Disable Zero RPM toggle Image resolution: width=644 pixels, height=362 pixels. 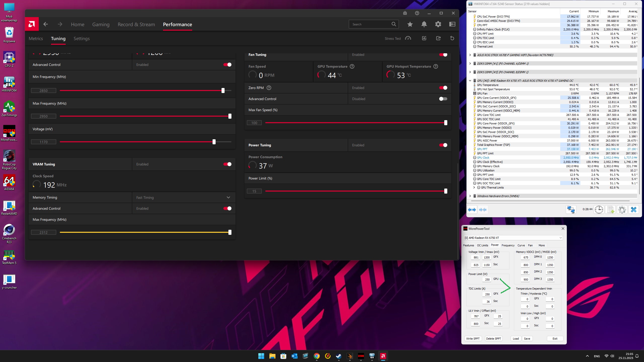(443, 88)
